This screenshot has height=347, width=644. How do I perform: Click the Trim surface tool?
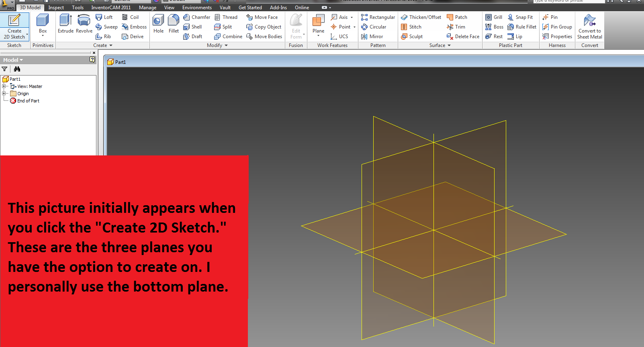456,27
